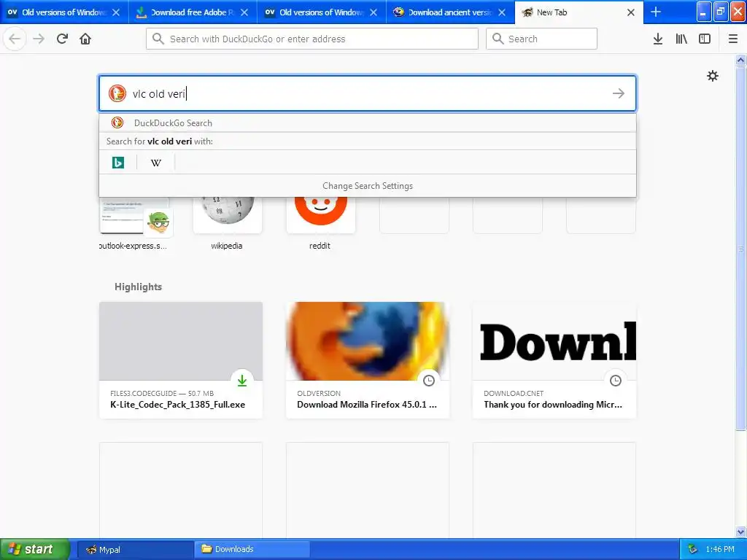Open the home page
The height and width of the screenshot is (560, 747).
(x=85, y=39)
